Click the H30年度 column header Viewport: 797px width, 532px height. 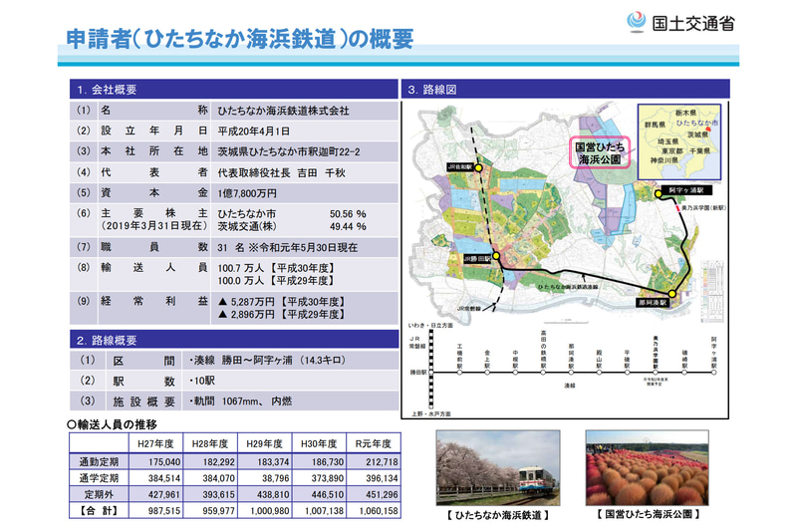[319, 443]
